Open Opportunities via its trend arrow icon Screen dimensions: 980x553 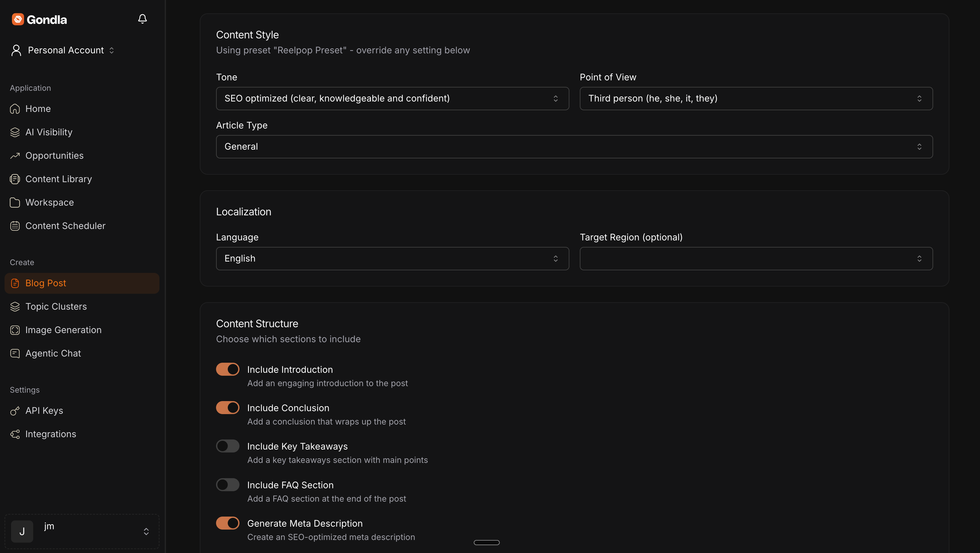click(x=15, y=155)
